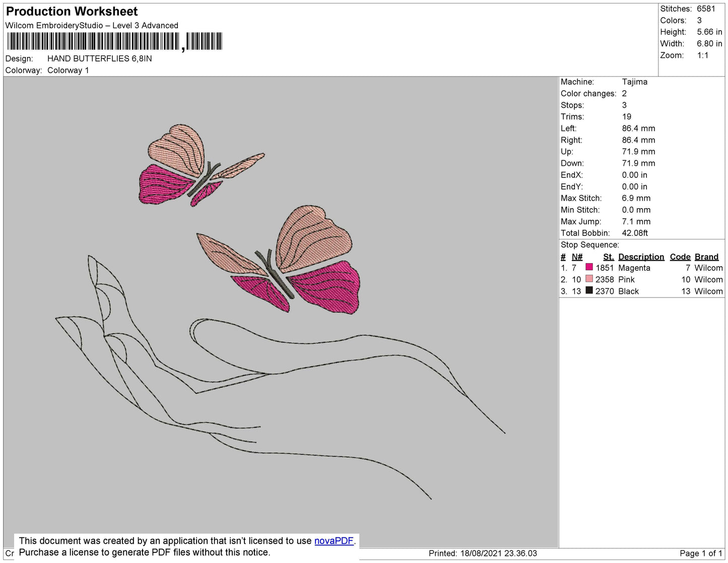The image size is (728, 563).
Task: Click the Magenta description in stop sequence
Action: click(x=634, y=268)
